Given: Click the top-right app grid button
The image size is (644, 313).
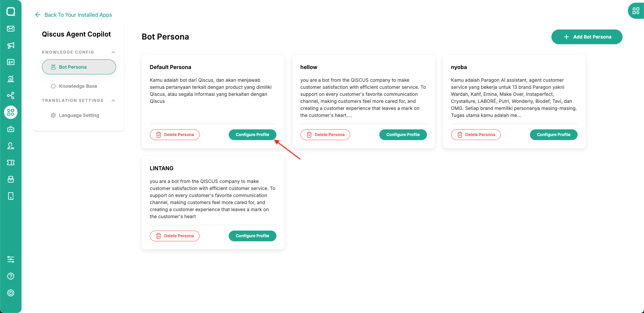Looking at the screenshot, I should pyautogui.click(x=636, y=11).
